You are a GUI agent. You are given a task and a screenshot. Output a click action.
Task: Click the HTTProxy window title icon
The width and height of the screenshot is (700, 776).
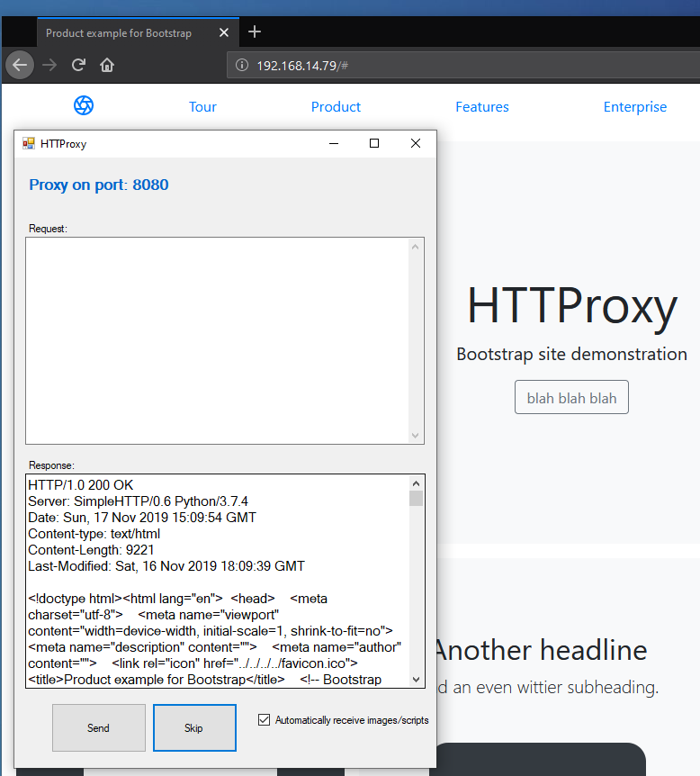click(x=29, y=143)
